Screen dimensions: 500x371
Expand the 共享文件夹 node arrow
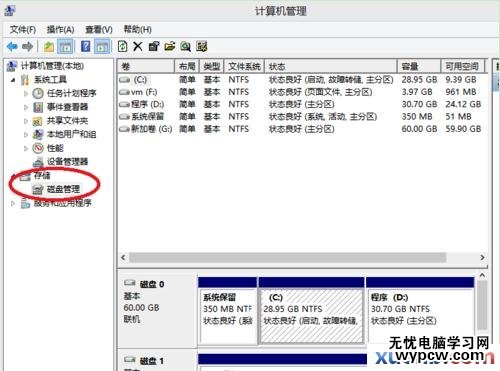click(26, 121)
